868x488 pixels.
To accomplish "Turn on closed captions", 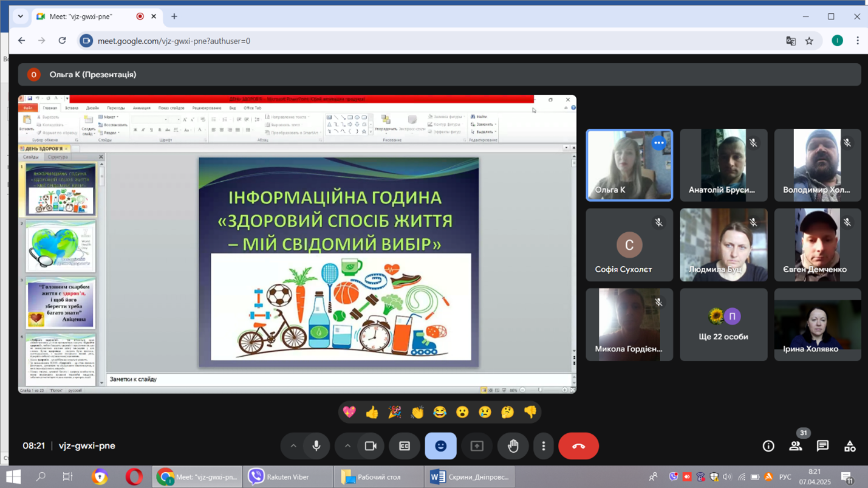I will coord(405,446).
